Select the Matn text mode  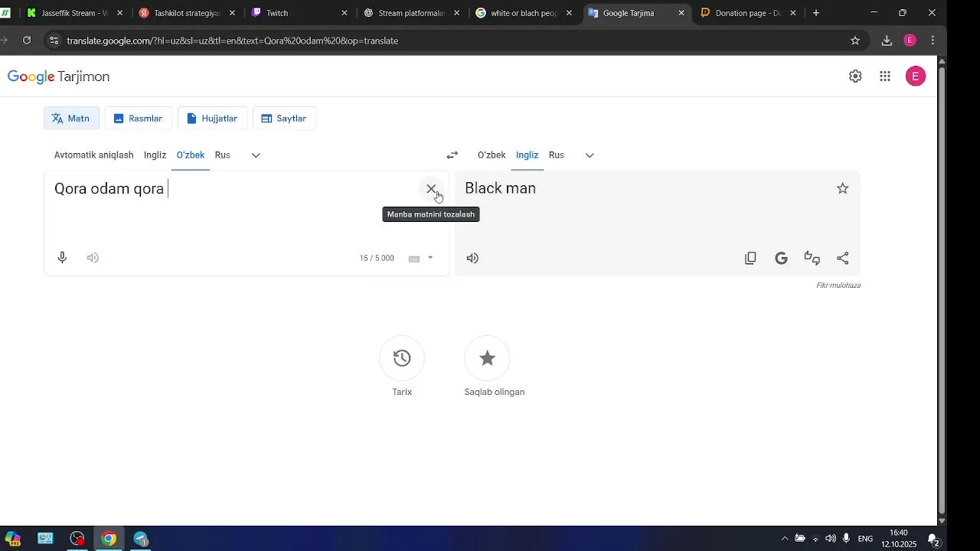click(71, 119)
